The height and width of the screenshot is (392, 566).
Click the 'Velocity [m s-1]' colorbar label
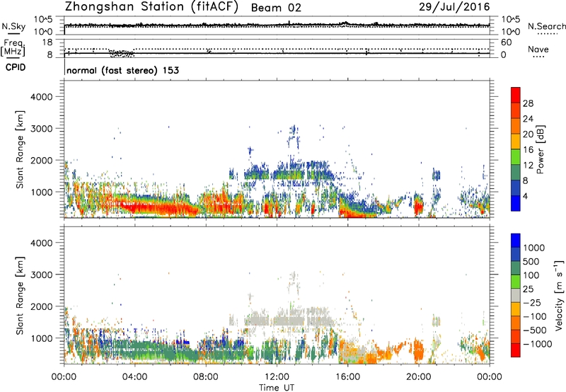coord(559,295)
